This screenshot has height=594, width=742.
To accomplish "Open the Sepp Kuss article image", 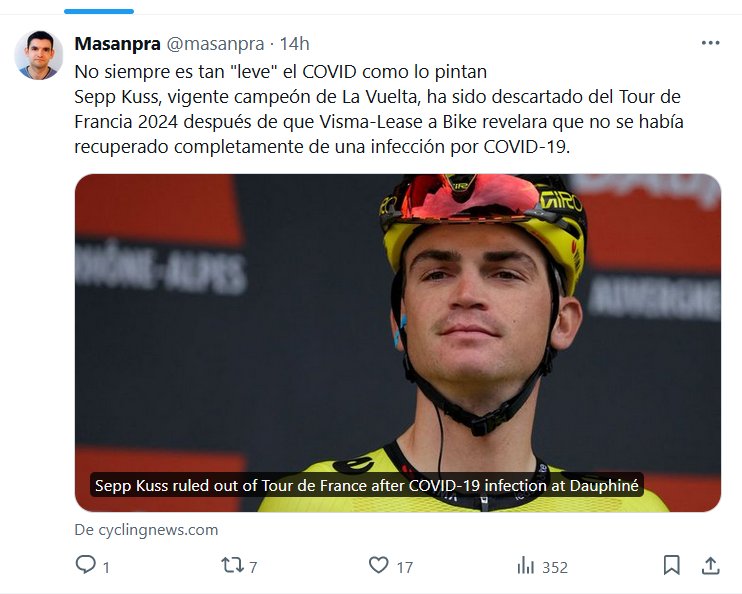I will tap(397, 320).
